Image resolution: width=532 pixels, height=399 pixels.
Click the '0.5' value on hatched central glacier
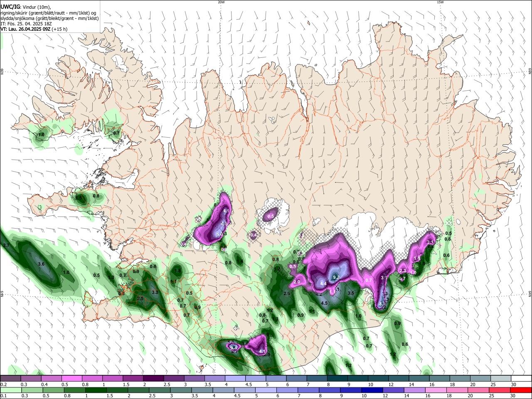[271, 216]
